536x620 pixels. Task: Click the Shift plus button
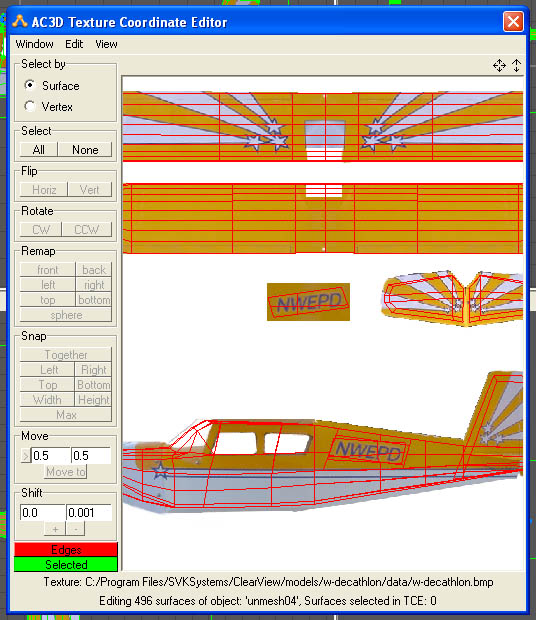tap(55, 529)
